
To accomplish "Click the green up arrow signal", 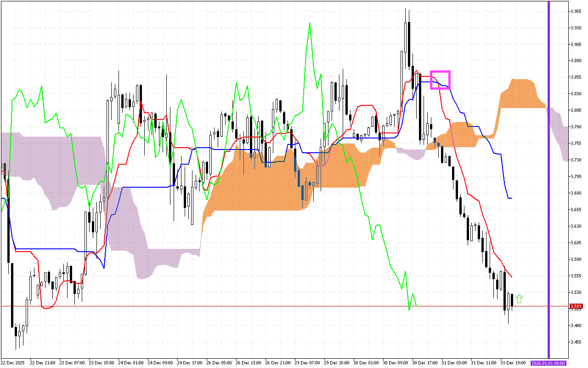I will pyautogui.click(x=519, y=299).
